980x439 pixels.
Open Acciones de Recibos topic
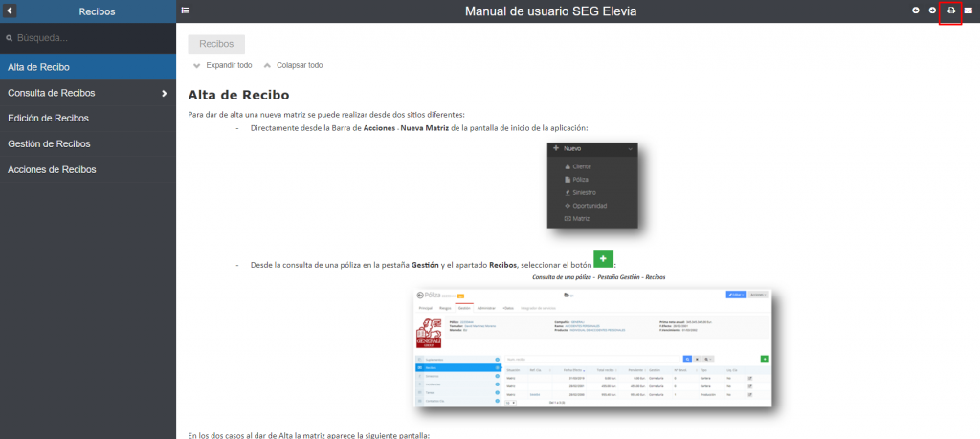(52, 169)
